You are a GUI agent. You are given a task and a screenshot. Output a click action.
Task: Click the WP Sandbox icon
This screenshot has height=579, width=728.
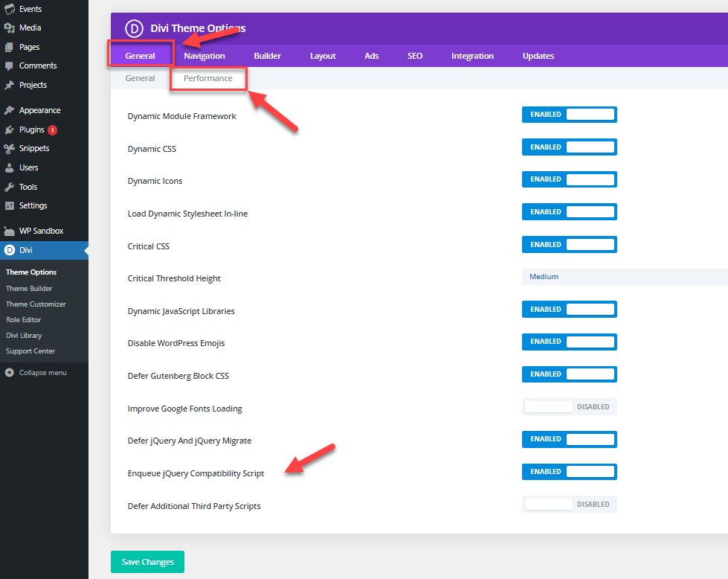(9, 231)
